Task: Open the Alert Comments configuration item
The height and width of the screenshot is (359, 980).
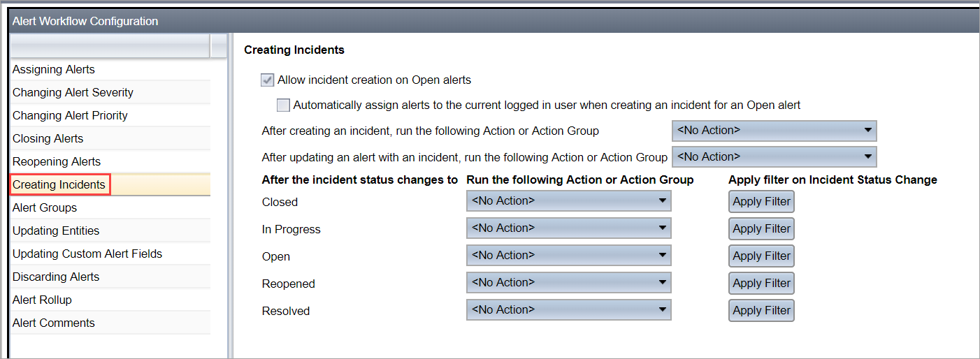Action: (x=110, y=323)
